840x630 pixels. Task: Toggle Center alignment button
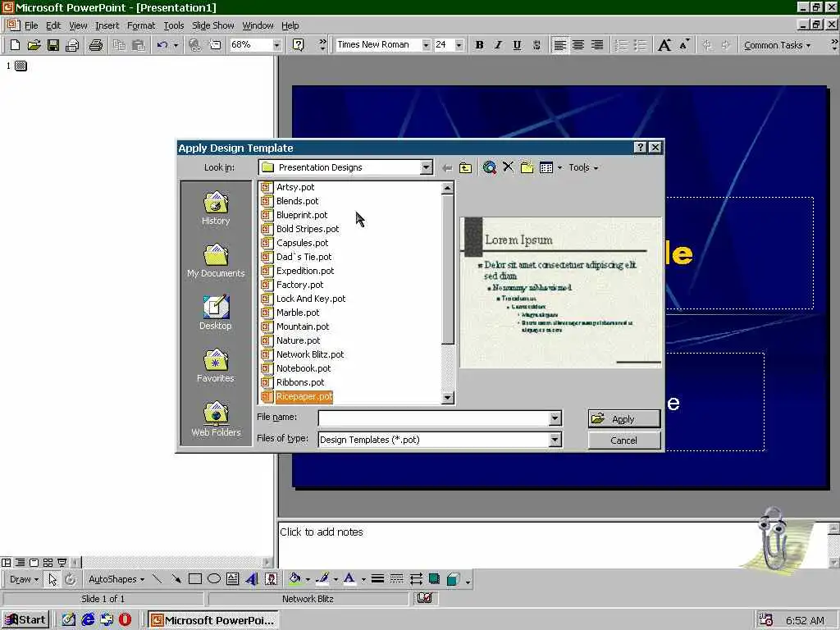tap(578, 45)
